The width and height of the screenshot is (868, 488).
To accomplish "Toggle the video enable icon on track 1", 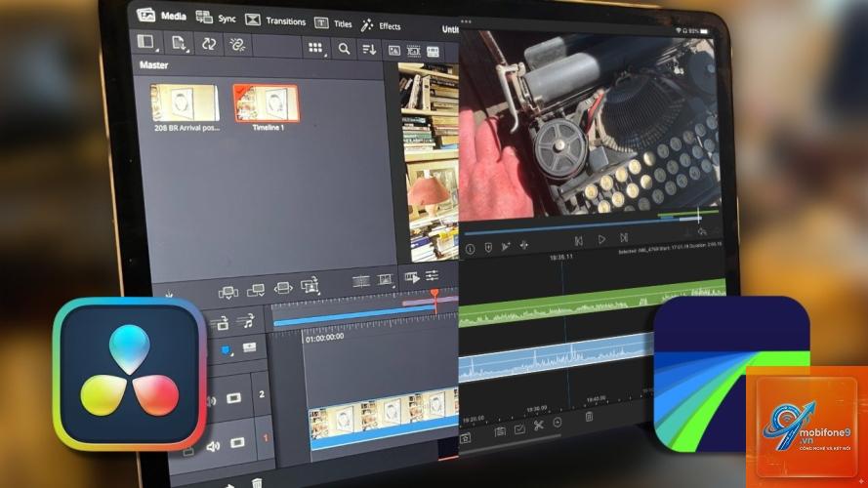I will click(x=237, y=443).
